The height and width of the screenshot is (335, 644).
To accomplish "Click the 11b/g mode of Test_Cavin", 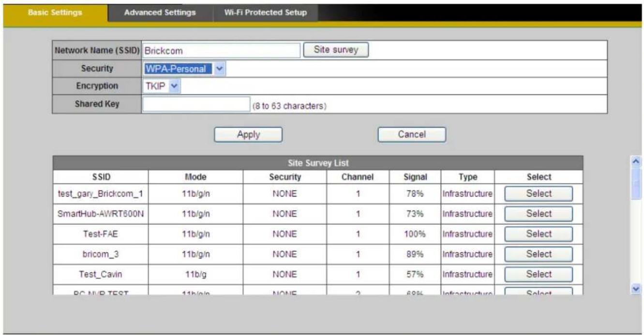I will click(195, 275).
